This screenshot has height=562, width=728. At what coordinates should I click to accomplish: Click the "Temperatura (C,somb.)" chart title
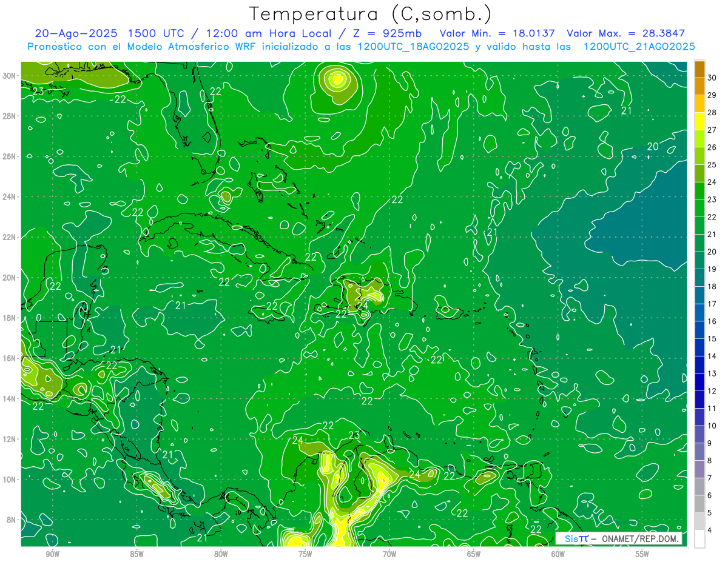pos(371,14)
